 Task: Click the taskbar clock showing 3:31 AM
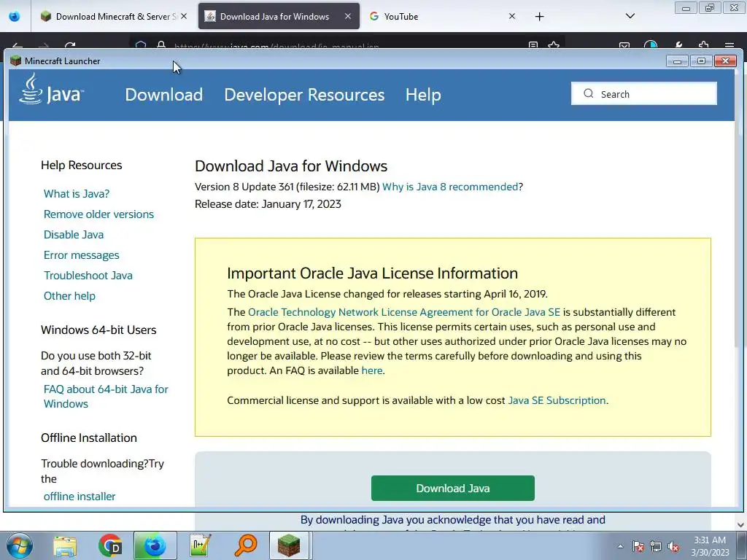[710, 546]
